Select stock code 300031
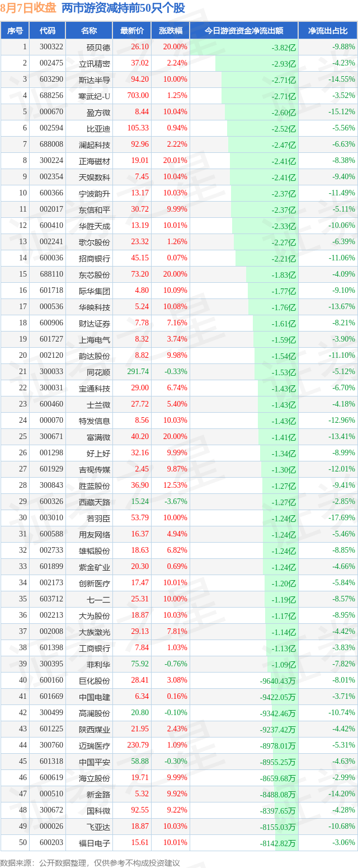Viewport: 358px width, 868px height. click(51, 388)
